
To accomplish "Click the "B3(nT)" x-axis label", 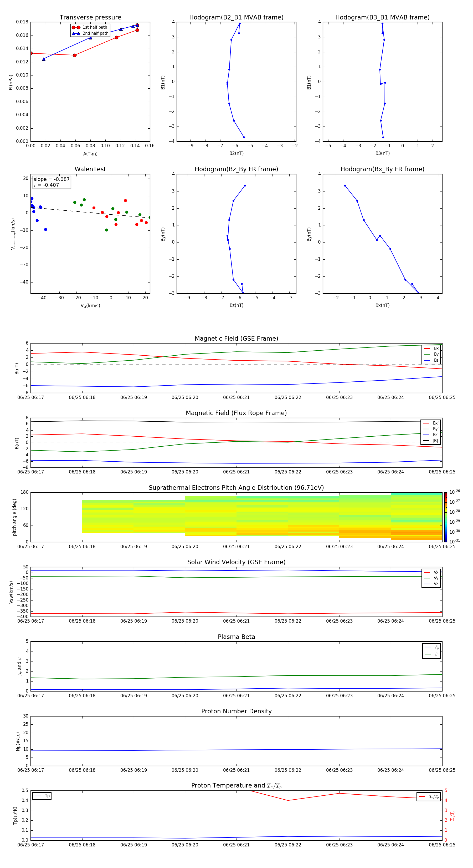I will pos(382,153).
